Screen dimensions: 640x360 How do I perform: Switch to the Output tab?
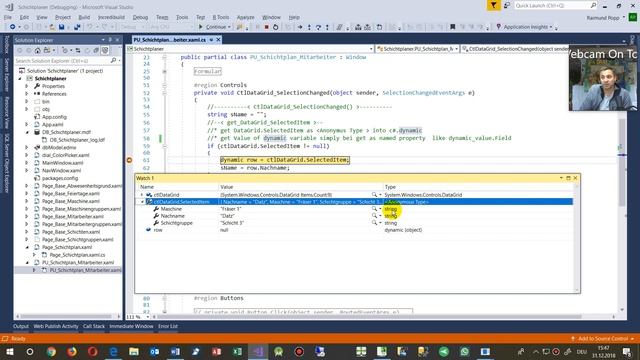point(20,326)
